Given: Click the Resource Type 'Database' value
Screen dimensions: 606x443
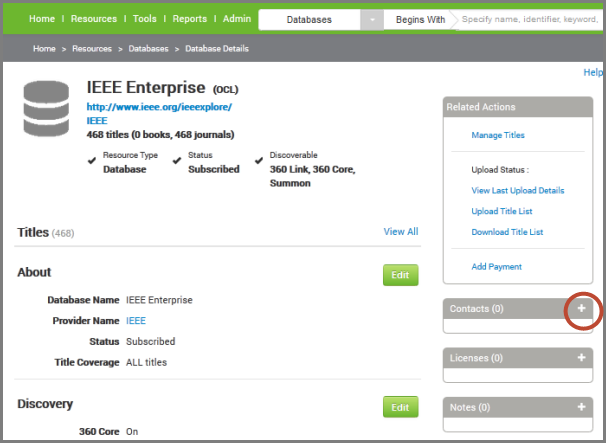Looking at the screenshot, I should click(x=124, y=169).
